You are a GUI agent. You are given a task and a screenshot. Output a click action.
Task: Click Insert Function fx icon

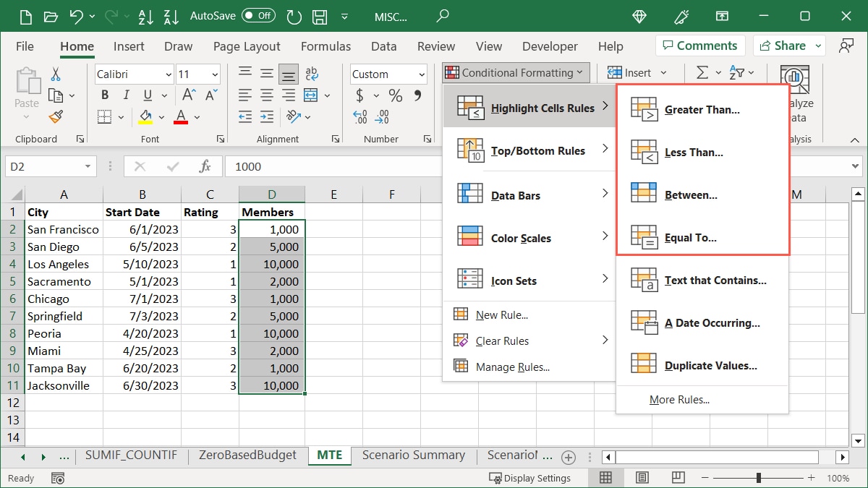tap(205, 167)
